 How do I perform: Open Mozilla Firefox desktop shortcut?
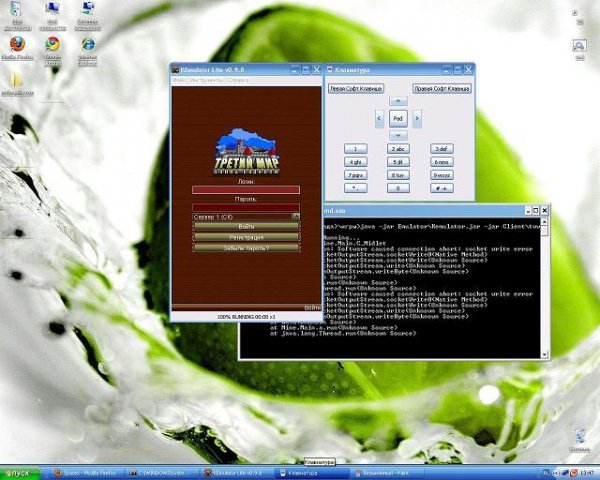tap(17, 45)
